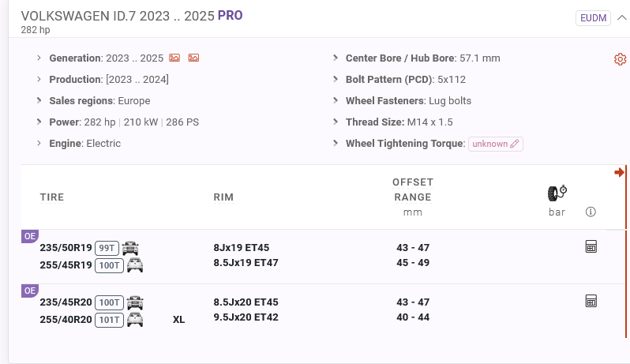Expand the Bolt Pattern (PCD) row
630x364 pixels.
[x=336, y=80]
